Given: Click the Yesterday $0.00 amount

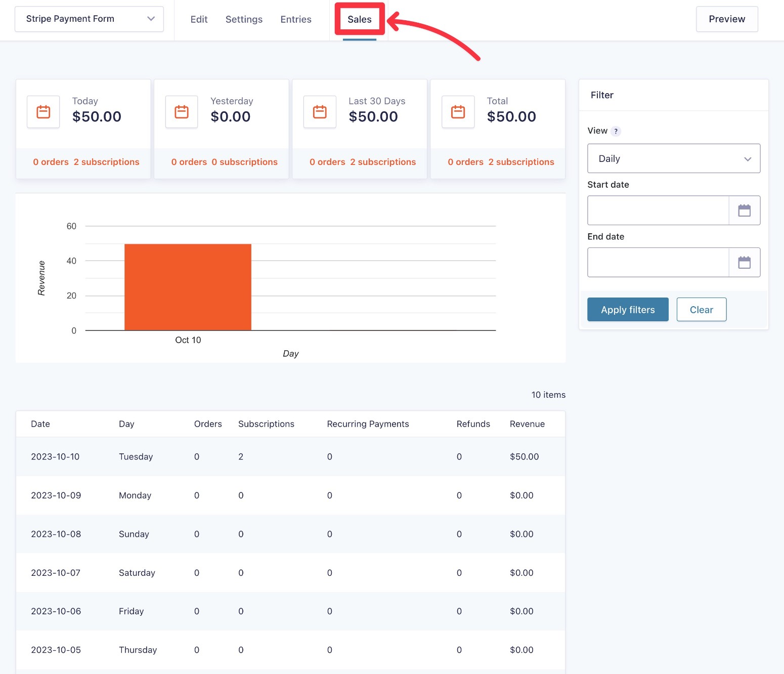Looking at the screenshot, I should 231,116.
